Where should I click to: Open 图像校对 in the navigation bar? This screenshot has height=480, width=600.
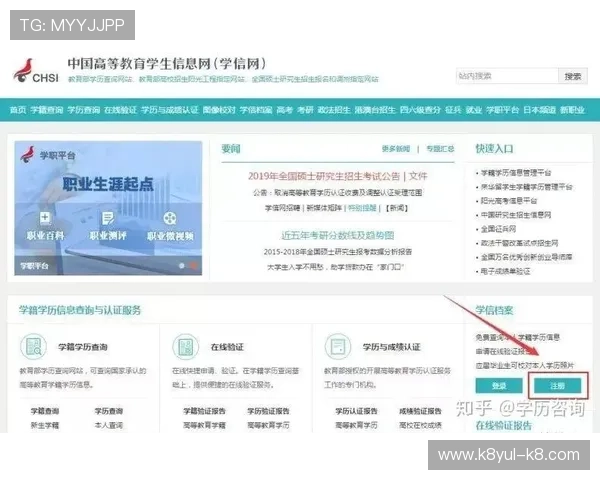pyautogui.click(x=219, y=110)
